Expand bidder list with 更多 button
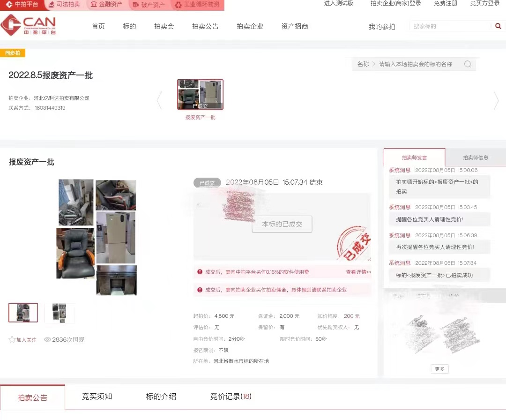This screenshot has width=506, height=420. [x=439, y=369]
